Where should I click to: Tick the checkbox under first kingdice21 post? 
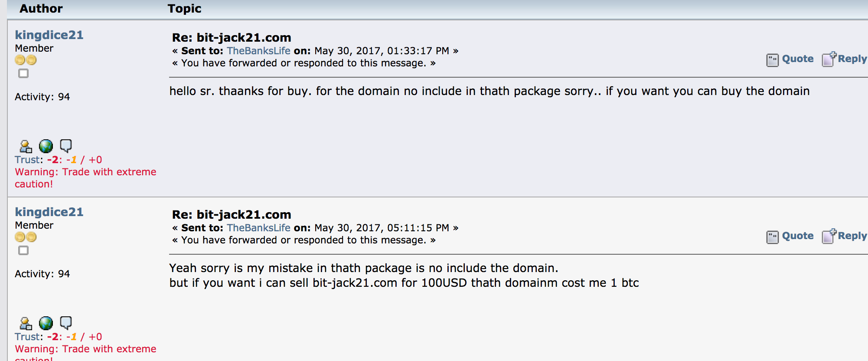23,73
